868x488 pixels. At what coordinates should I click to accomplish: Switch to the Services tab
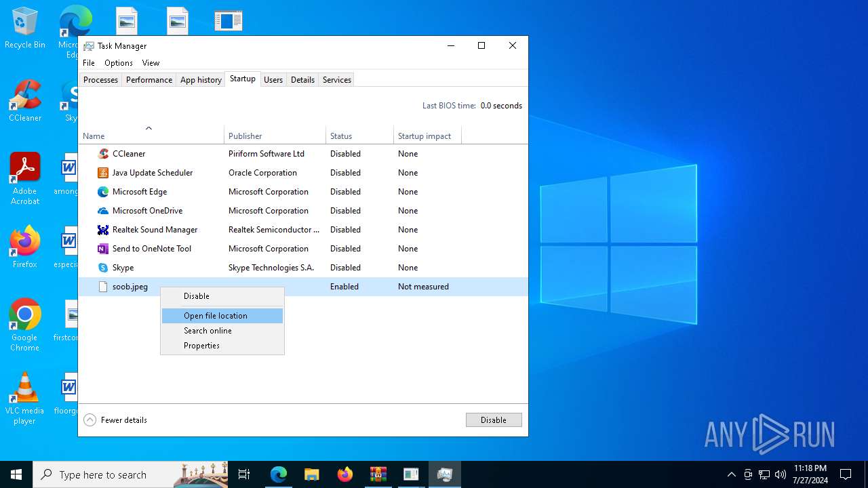pos(337,80)
